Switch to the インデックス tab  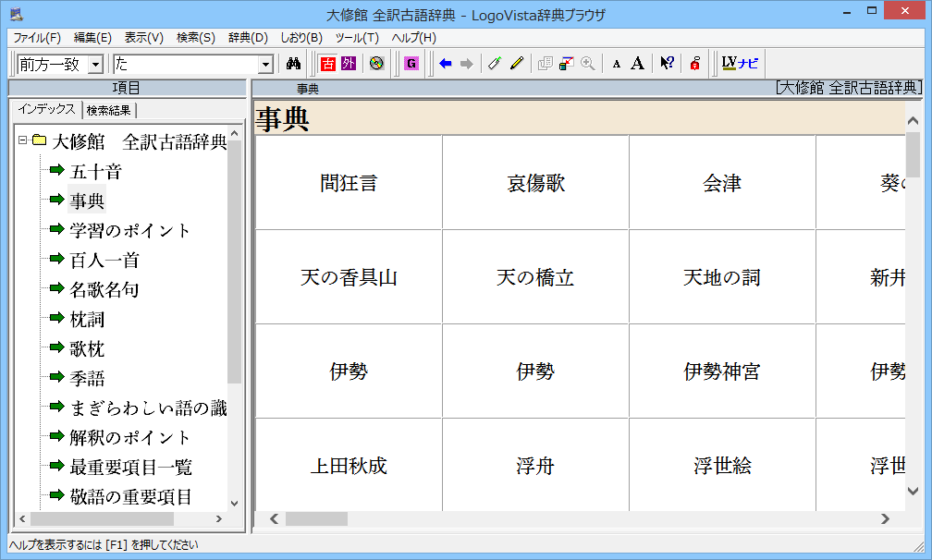46,109
